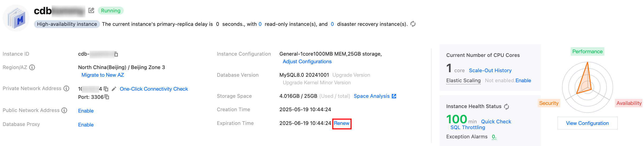The image size is (644, 146).
Task: Enable the Public Network Address
Action: click(x=86, y=111)
